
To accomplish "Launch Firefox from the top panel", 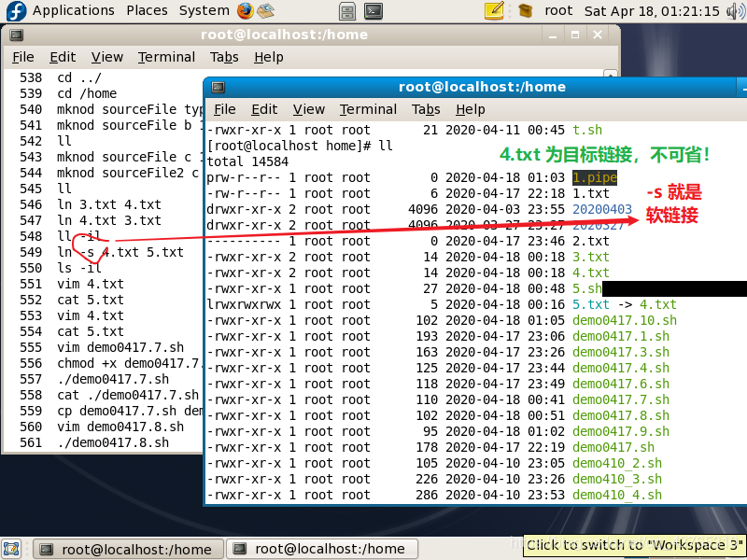I will pos(246,10).
